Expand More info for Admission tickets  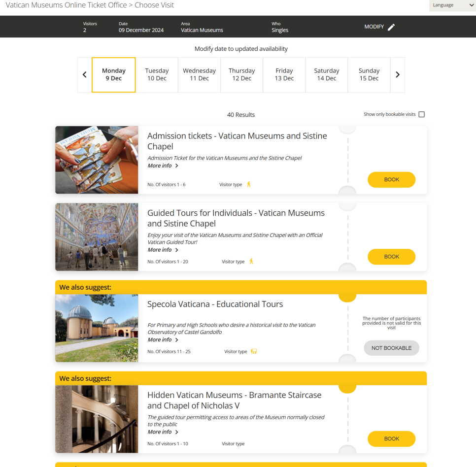pos(163,166)
